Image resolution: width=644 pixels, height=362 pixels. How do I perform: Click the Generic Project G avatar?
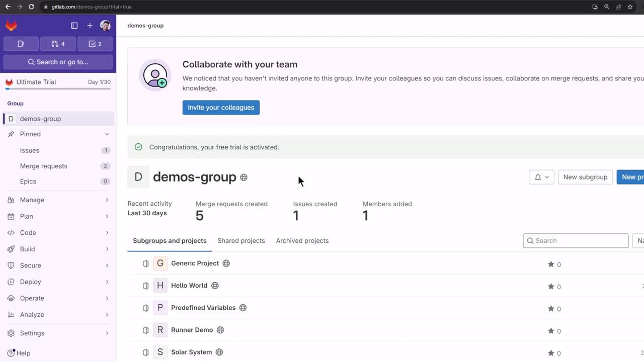160,263
